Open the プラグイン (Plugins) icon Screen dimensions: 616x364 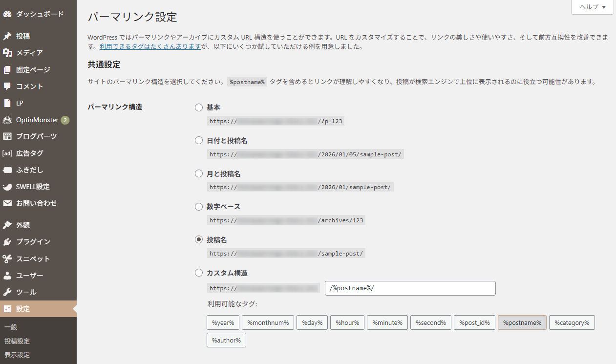click(x=8, y=241)
